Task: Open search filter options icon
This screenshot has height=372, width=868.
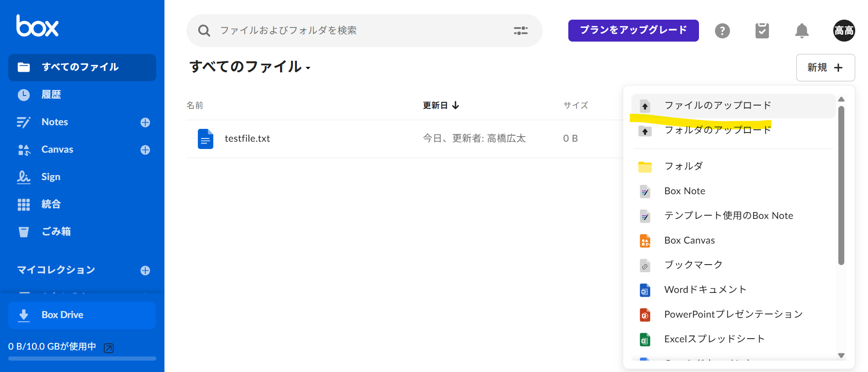Action: click(x=520, y=31)
